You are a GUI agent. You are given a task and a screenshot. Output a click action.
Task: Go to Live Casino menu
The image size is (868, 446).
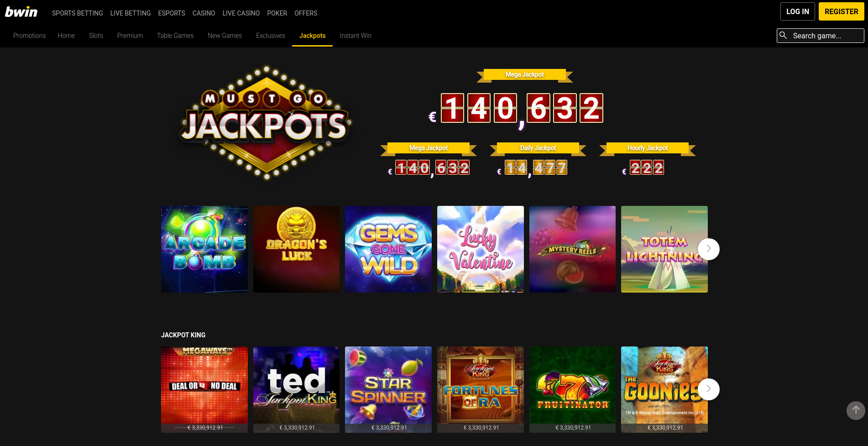point(241,13)
